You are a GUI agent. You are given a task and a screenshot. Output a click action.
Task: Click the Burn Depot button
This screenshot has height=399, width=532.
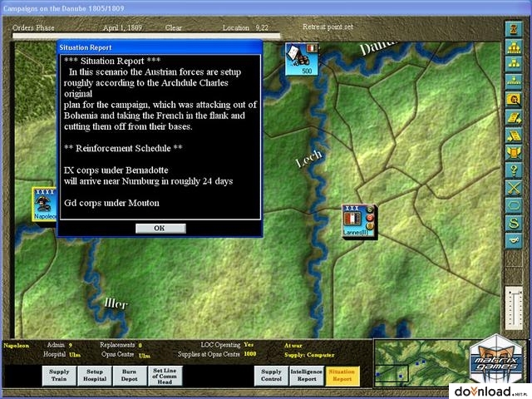pyautogui.click(x=130, y=375)
